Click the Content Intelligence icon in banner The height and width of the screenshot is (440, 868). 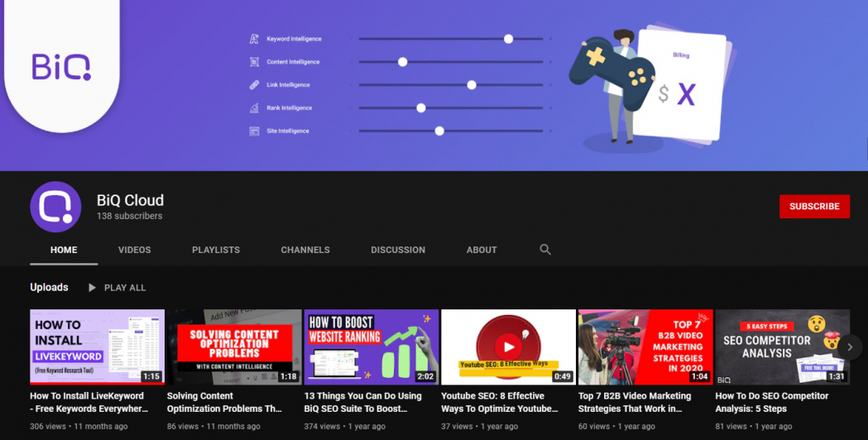tap(254, 62)
